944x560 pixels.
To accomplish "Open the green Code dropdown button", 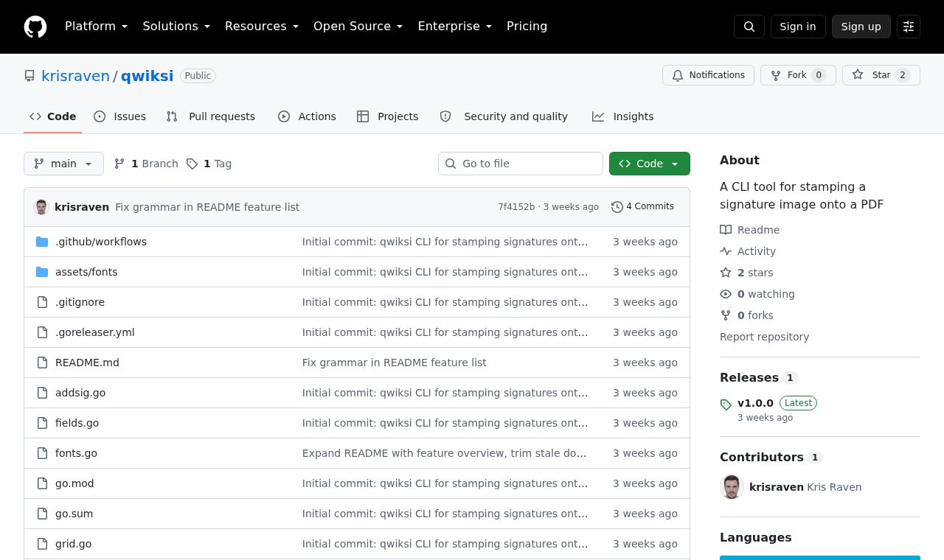I will (650, 164).
